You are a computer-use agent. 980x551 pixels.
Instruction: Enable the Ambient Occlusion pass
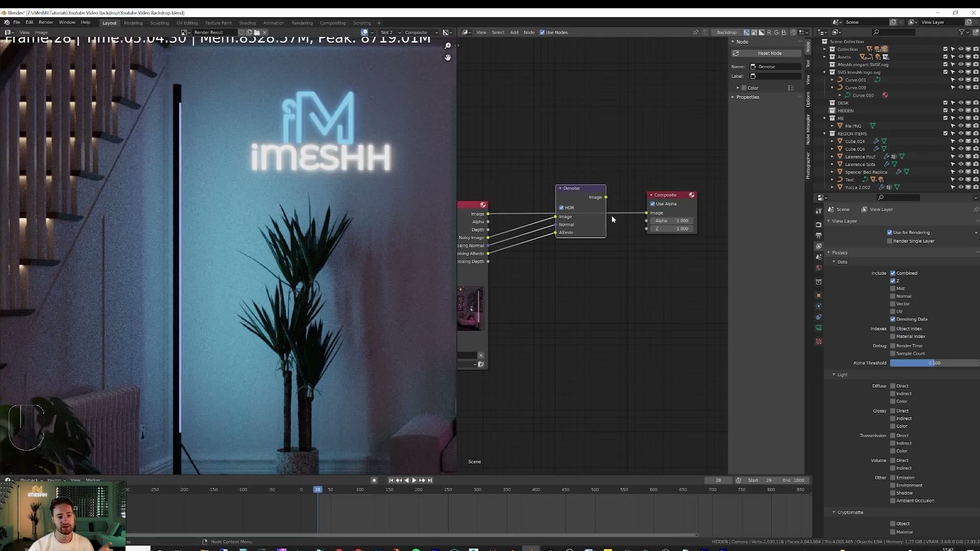coord(893,501)
